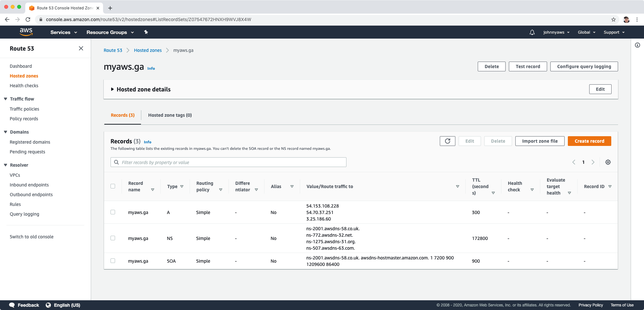Viewport: 644px width, 310px height.
Task: Open Health checks in sidebar
Action: (24, 86)
